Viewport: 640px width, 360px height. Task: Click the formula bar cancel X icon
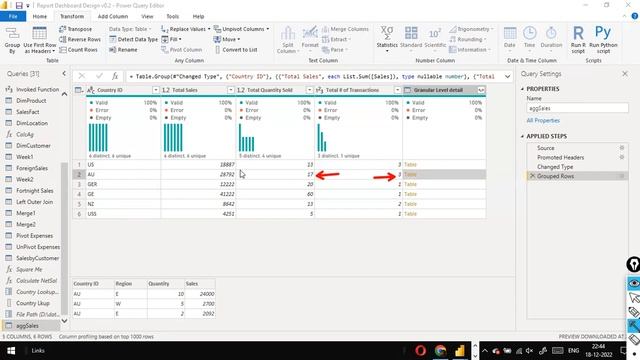[82, 76]
